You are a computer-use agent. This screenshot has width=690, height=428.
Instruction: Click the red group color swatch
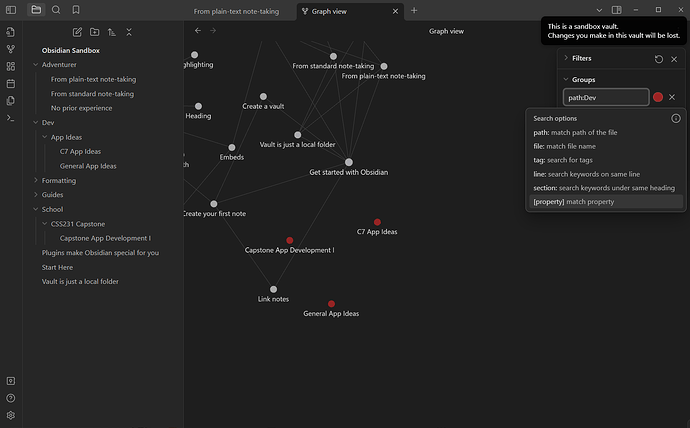[658, 97]
